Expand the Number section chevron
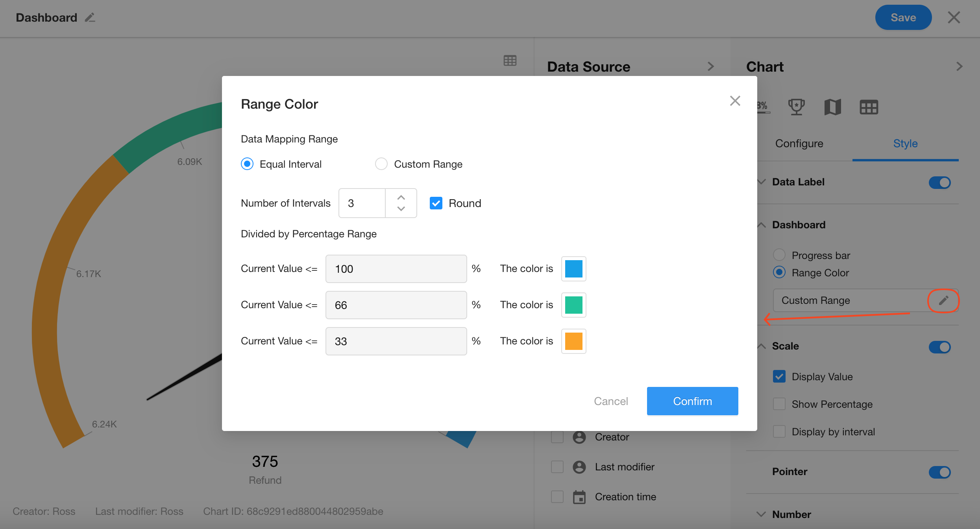 tap(761, 514)
